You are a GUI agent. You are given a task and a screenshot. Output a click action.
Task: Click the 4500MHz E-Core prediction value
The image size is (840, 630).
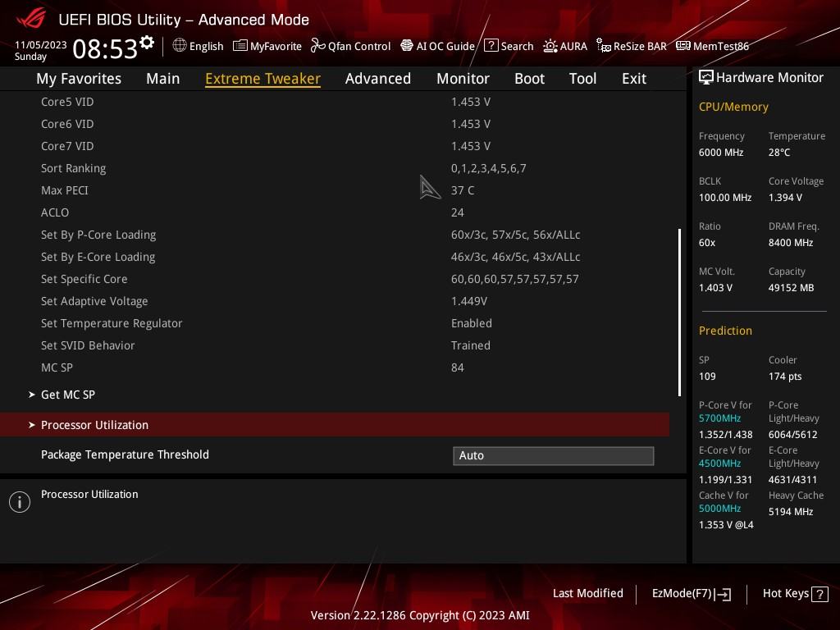(x=719, y=463)
